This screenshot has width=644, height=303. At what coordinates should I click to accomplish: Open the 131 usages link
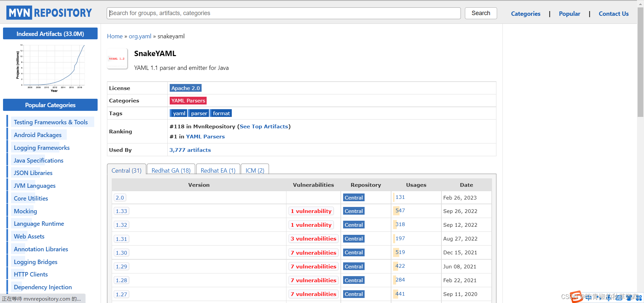[400, 197]
